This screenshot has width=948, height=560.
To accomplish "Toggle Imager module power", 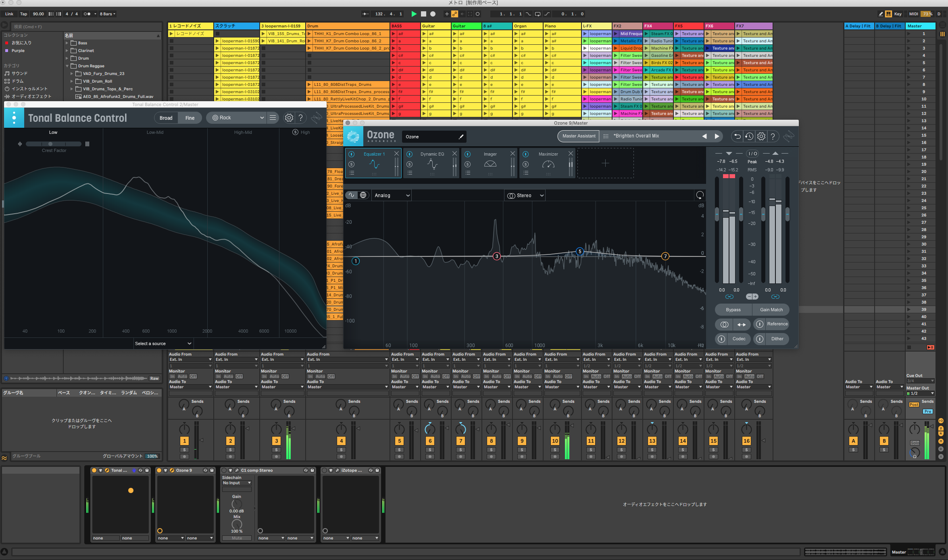I will [467, 154].
